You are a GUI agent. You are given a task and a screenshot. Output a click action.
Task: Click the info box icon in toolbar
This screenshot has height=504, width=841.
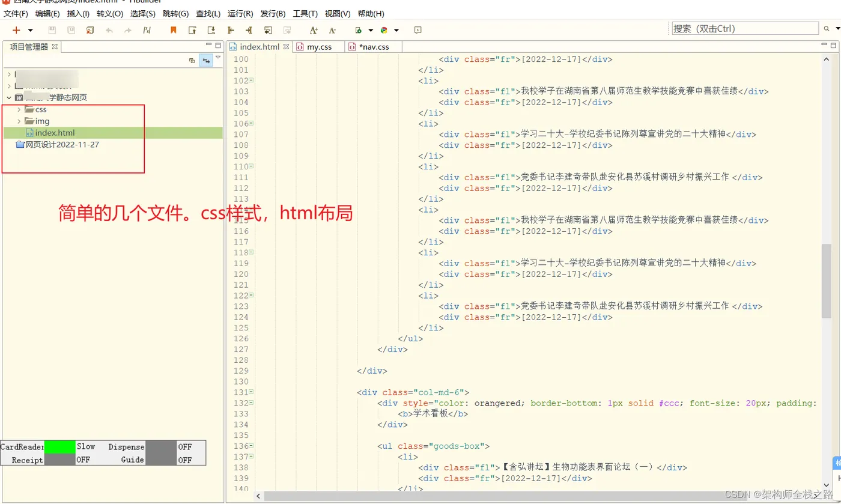coord(418,30)
